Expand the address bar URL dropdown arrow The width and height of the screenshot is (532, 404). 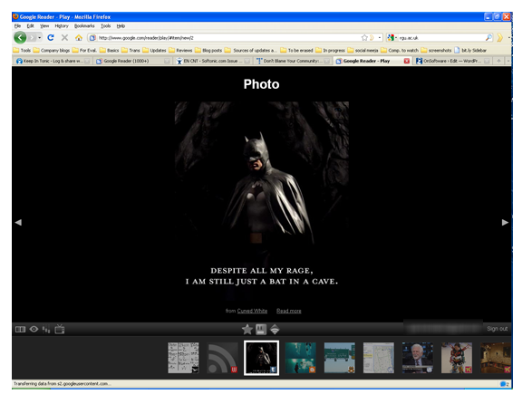tap(380, 38)
